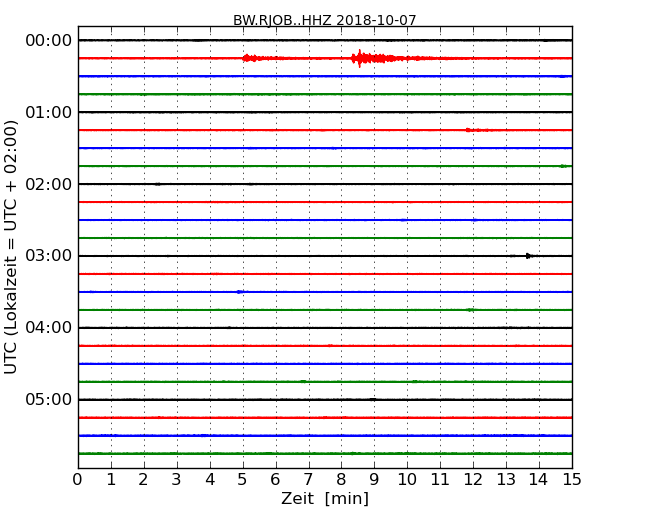650x520 pixels.
Task: Click the 01:00 time label
Action: coord(49,112)
